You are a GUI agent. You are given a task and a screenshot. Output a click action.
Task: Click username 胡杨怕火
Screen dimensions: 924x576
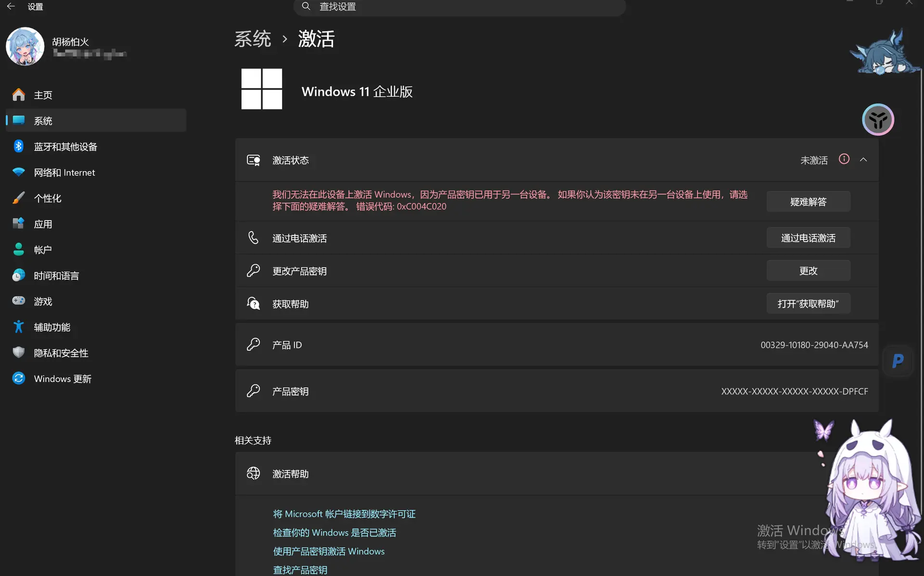(x=71, y=42)
